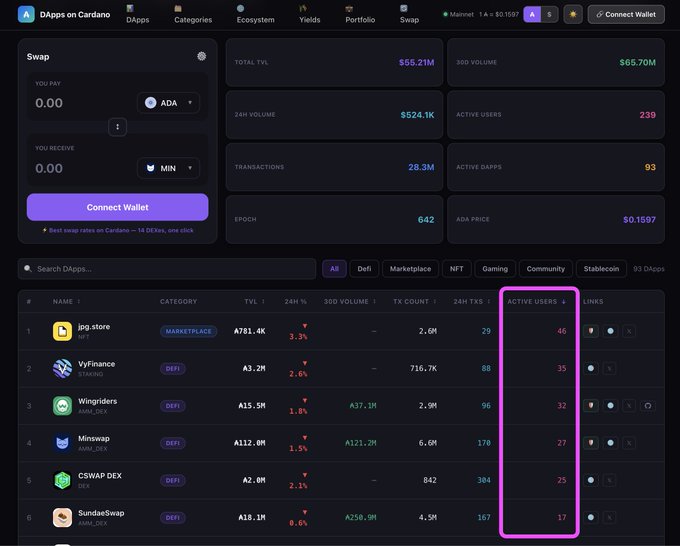The width and height of the screenshot is (680, 546).
Task: Open the jpg.store name link
Action: [94, 327]
